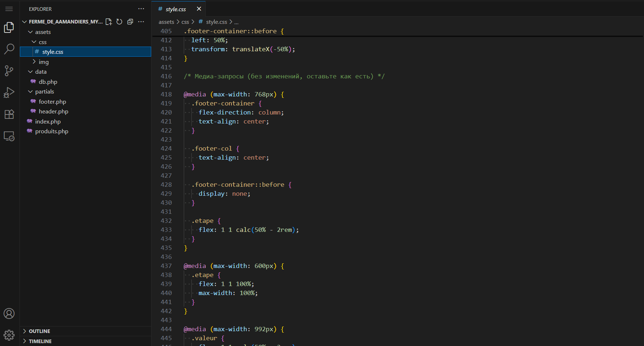Click the EXPLORER panel title

[40, 9]
